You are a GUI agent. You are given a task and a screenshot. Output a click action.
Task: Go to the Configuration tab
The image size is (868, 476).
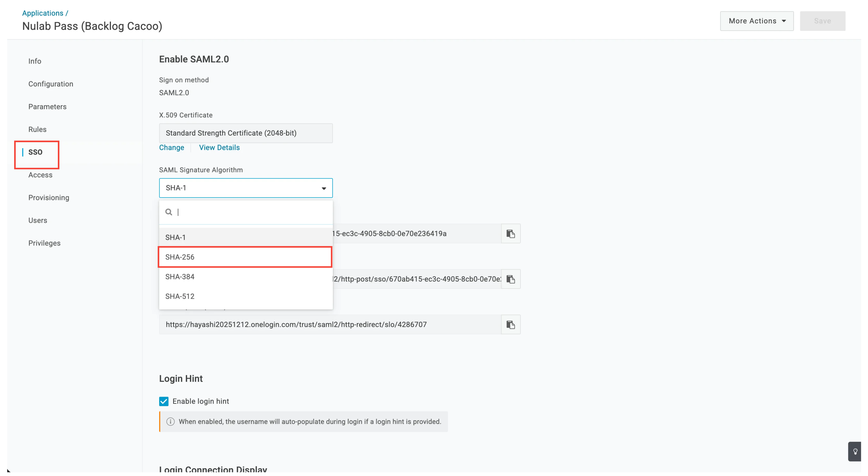50,84
